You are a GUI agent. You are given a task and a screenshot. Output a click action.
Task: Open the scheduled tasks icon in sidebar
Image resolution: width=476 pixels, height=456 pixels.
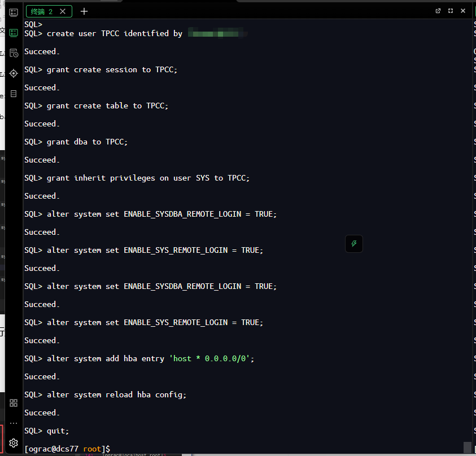[14, 53]
